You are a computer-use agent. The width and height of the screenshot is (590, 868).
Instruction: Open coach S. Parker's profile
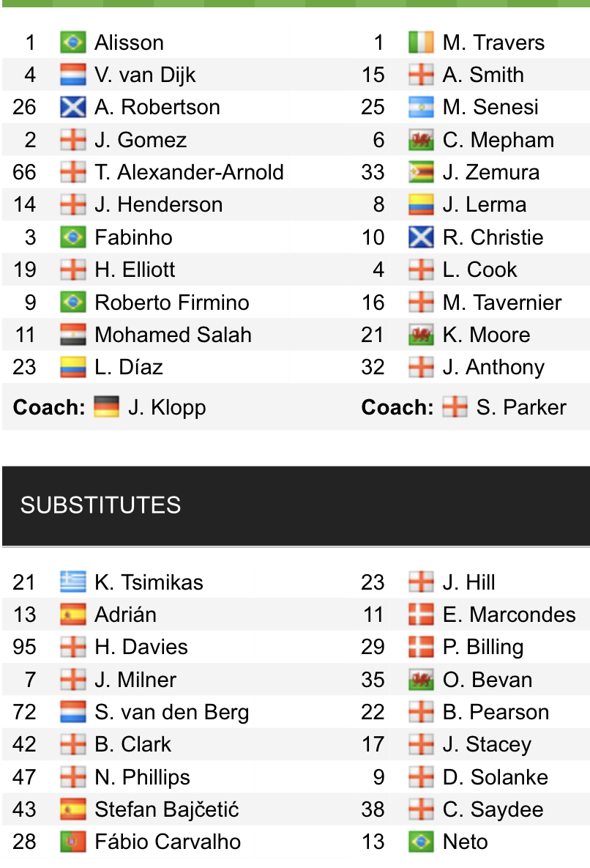point(520,407)
